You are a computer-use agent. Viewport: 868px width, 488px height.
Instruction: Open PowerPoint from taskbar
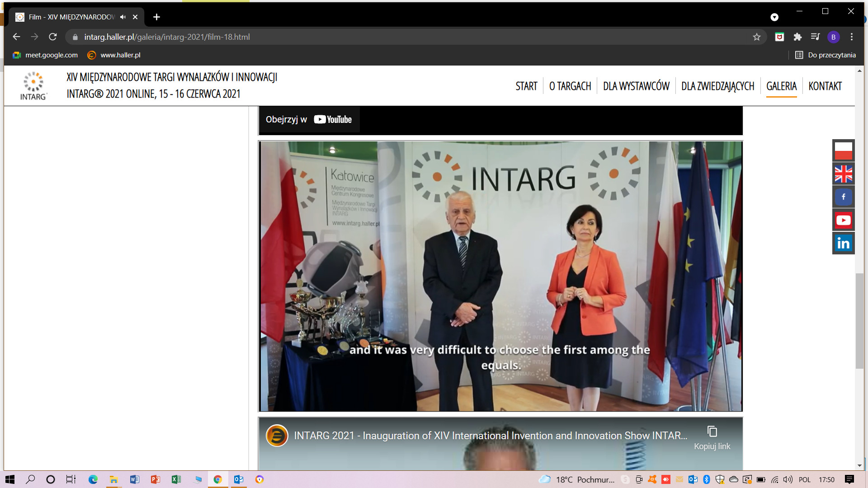pos(155,479)
